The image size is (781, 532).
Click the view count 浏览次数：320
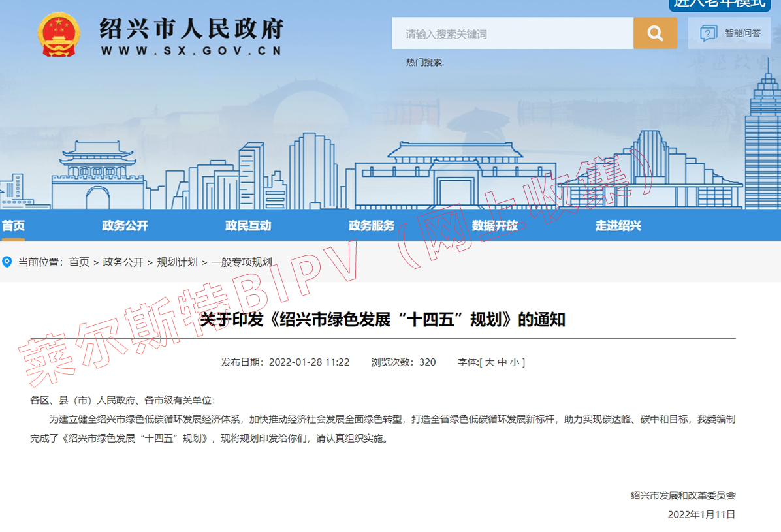(404, 362)
